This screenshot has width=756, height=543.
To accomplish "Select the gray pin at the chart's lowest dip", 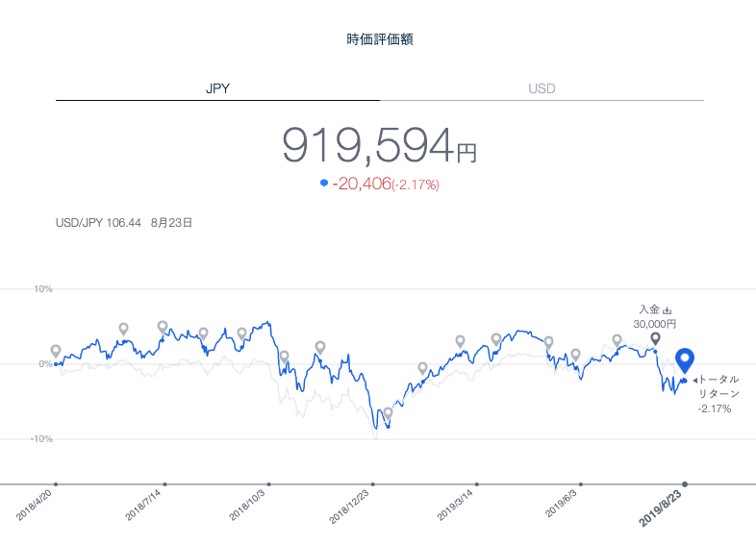I will tap(388, 413).
